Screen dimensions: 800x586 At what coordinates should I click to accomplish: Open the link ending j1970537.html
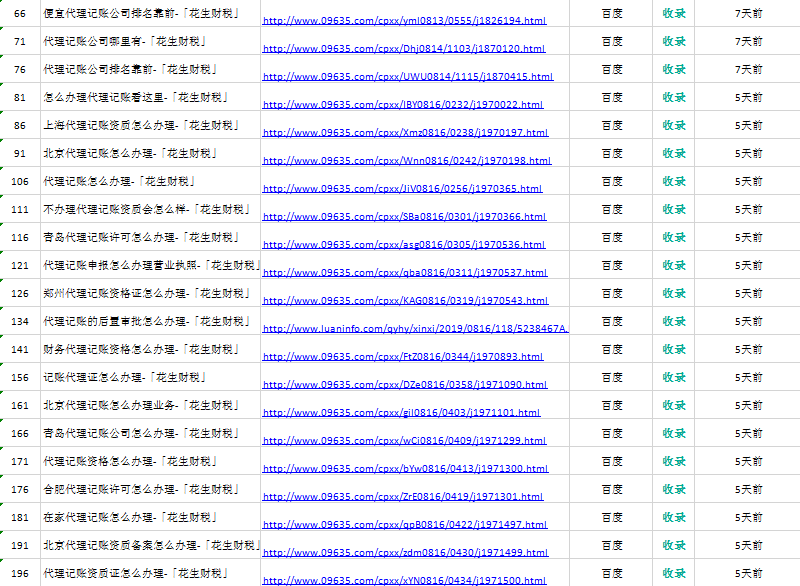[x=405, y=273]
